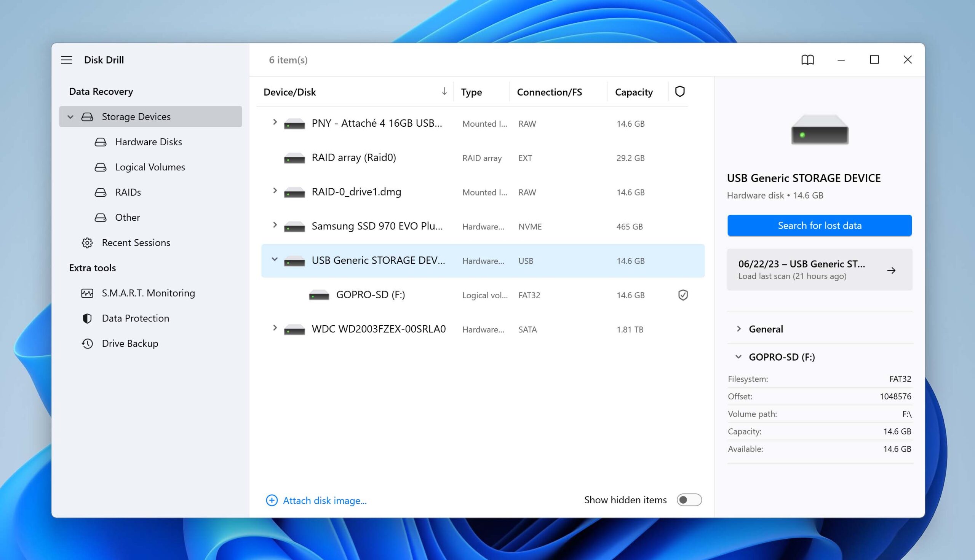
Task: Select Storage Devices in sidebar
Action: click(x=137, y=116)
